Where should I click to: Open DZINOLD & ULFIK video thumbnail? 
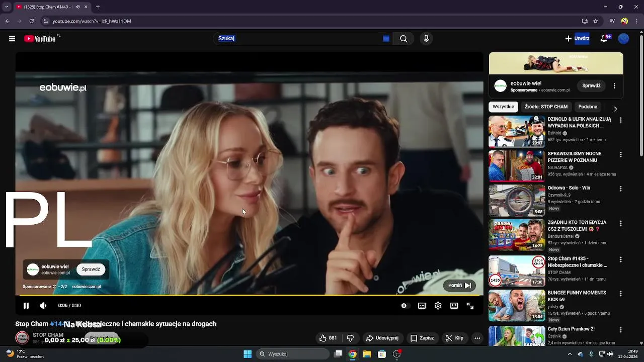click(517, 132)
